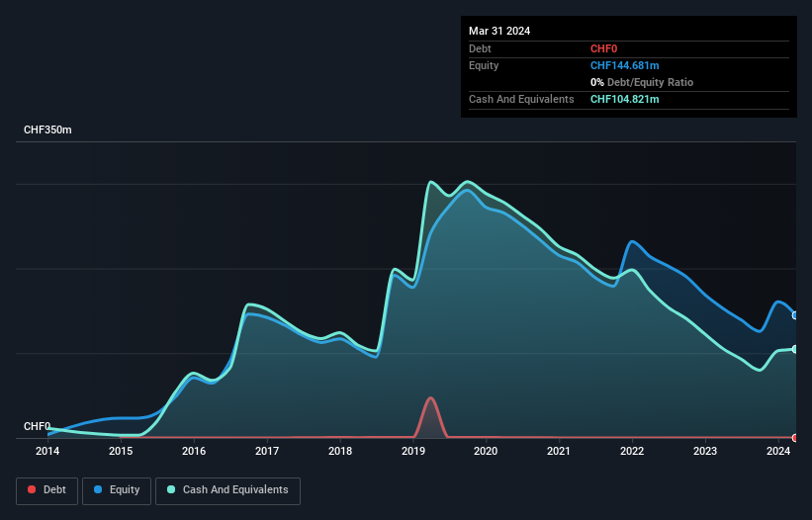Toggle the Debt legend button

click(47, 490)
